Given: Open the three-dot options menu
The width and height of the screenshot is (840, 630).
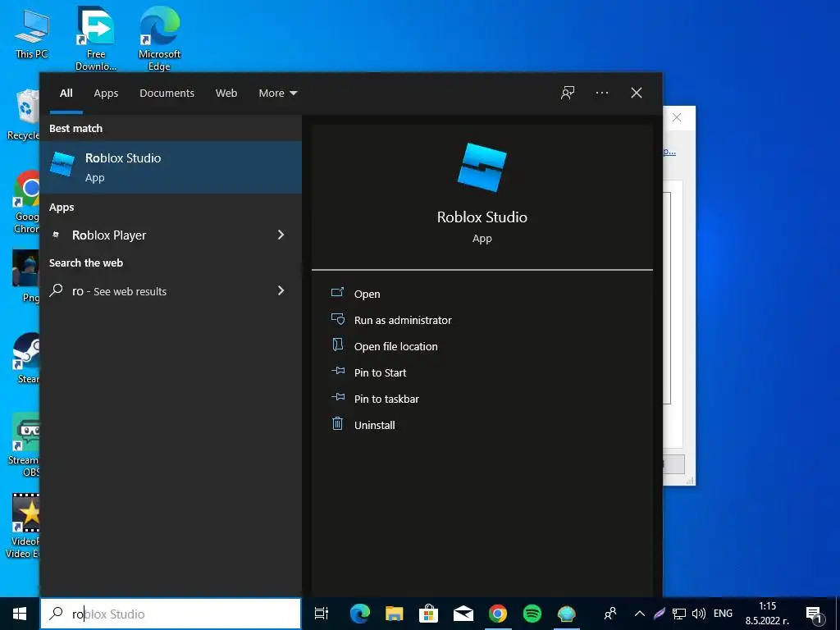Looking at the screenshot, I should pyautogui.click(x=601, y=93).
